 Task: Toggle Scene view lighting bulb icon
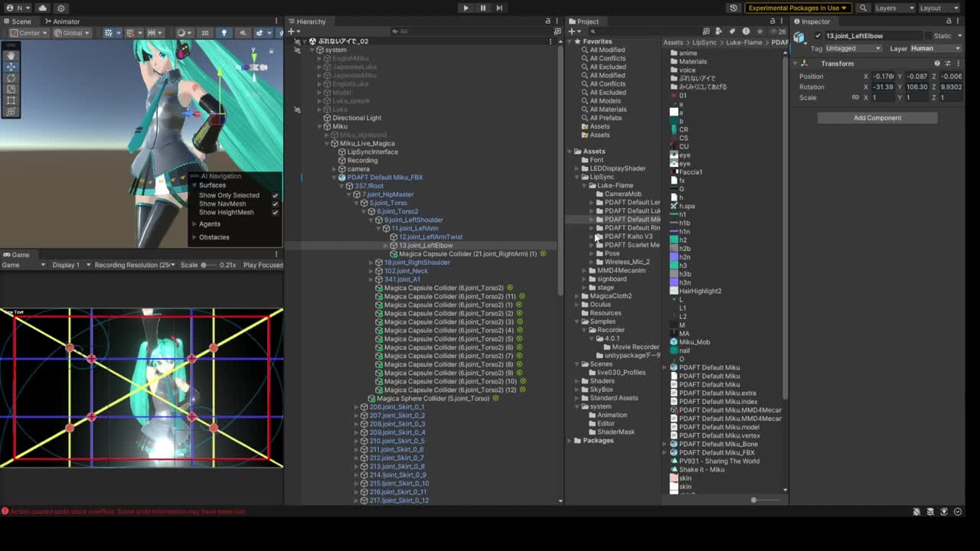(x=224, y=33)
